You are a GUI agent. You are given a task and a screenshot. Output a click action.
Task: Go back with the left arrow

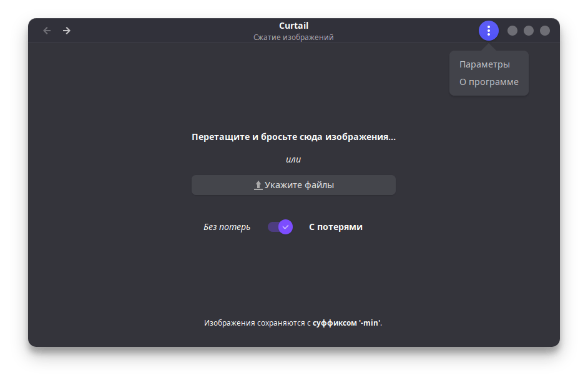coord(47,31)
